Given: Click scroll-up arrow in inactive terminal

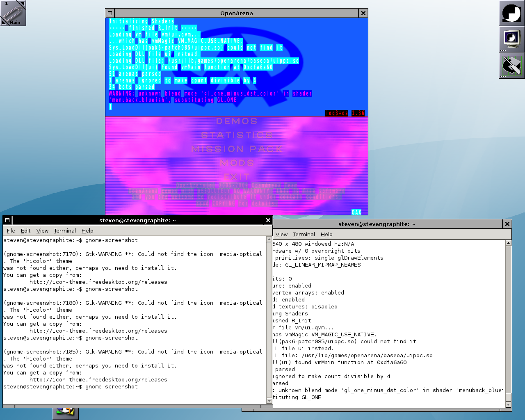Looking at the screenshot, I should (x=509, y=243).
